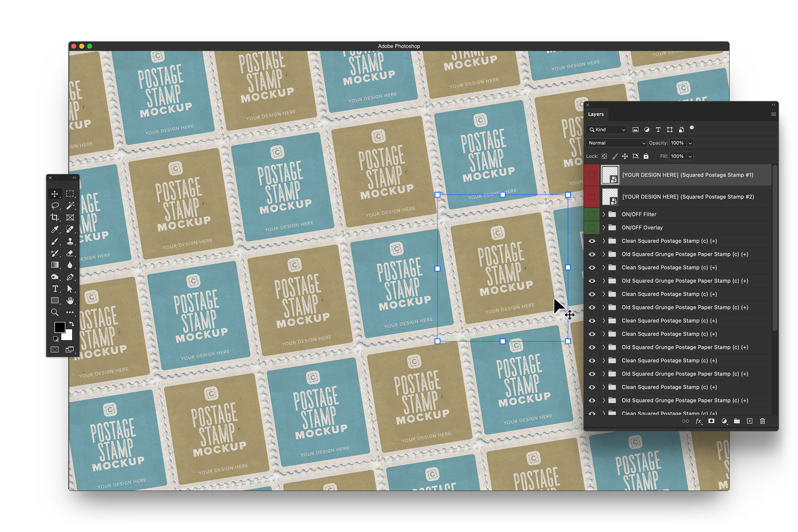Add a layer mask
Screen dimensions: 798x532
(x=711, y=421)
